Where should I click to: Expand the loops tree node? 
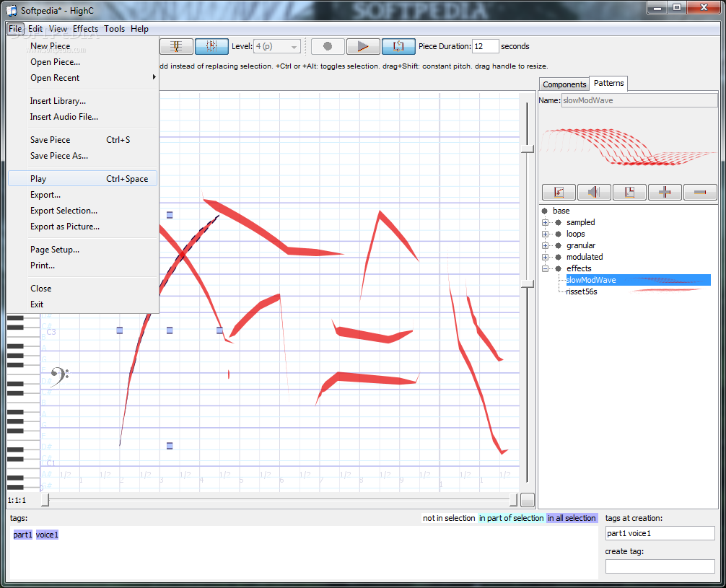pos(545,234)
